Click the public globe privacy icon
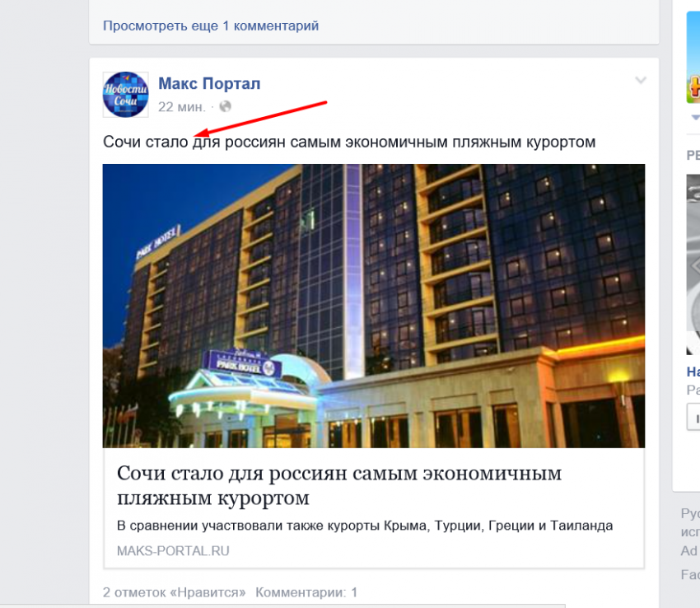This screenshot has width=700, height=608. pos(226,106)
